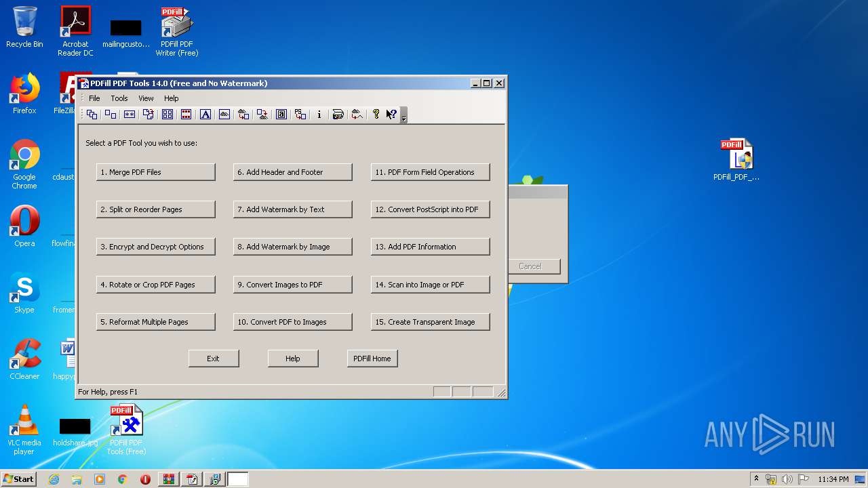Image resolution: width=868 pixels, height=488 pixels.
Task: Choose '11. PDF Form Field Operations'
Action: 431,172
